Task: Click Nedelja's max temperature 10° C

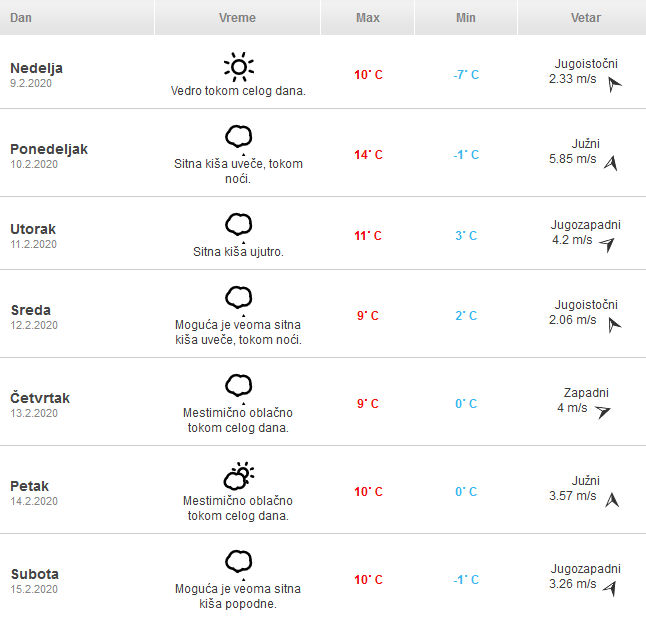Action: pos(368,75)
